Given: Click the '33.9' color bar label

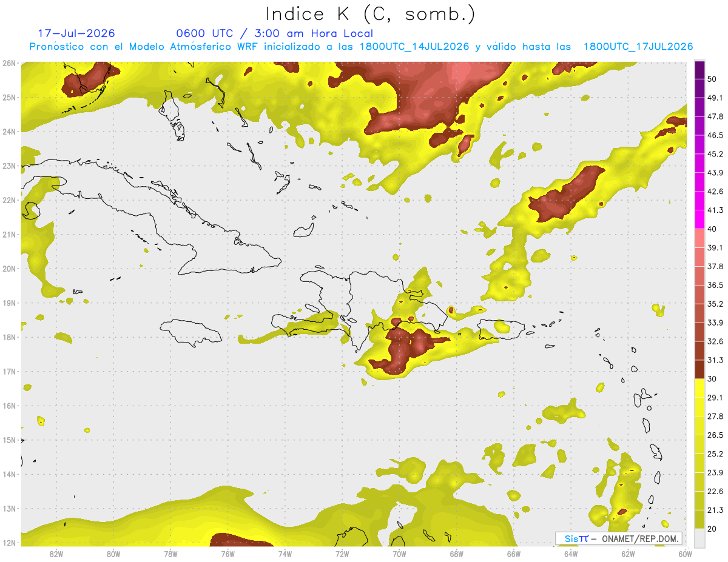Looking at the screenshot, I should tap(715, 323).
